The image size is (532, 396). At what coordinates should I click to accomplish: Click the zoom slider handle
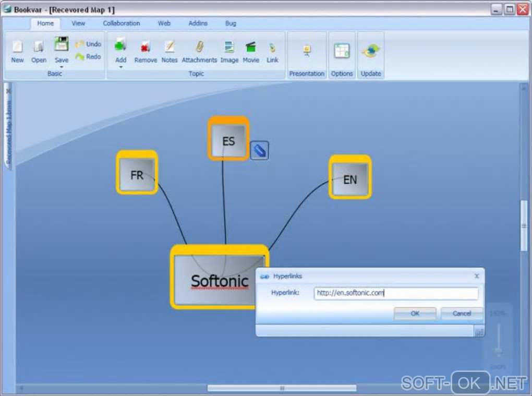click(499, 351)
